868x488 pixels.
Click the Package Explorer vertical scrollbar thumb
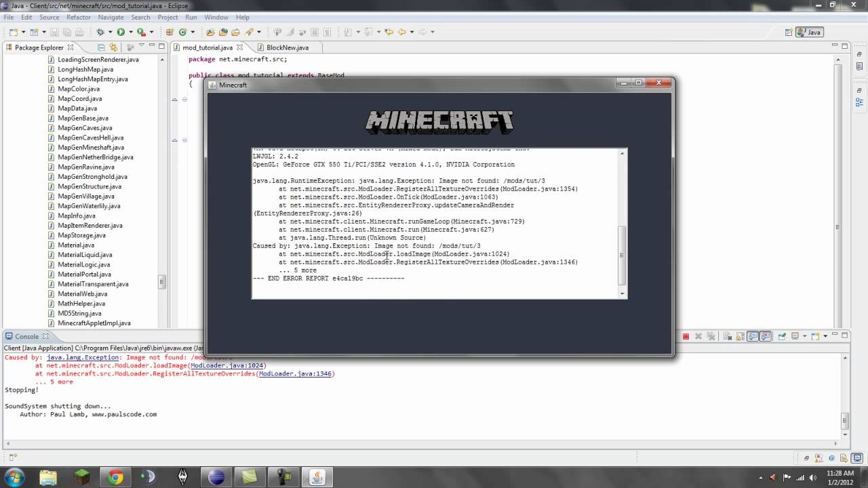coord(161,281)
